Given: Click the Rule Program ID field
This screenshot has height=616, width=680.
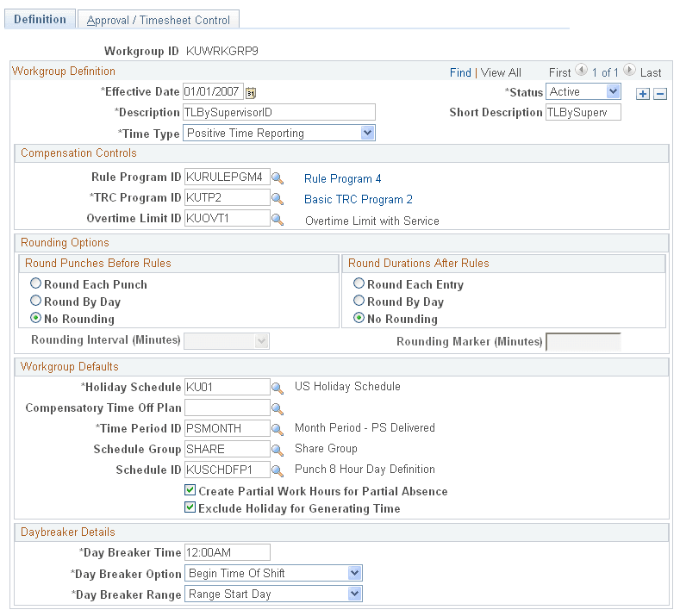Looking at the screenshot, I should coord(228,177).
